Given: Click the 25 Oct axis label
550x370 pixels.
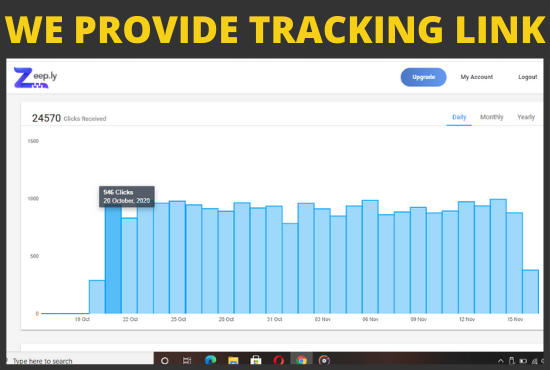Looking at the screenshot, I should tap(178, 319).
